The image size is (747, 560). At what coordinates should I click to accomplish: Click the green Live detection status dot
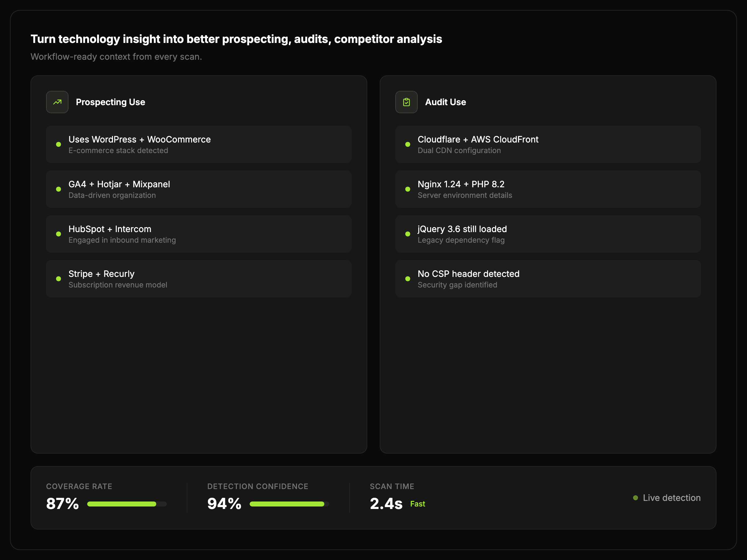[x=635, y=498]
